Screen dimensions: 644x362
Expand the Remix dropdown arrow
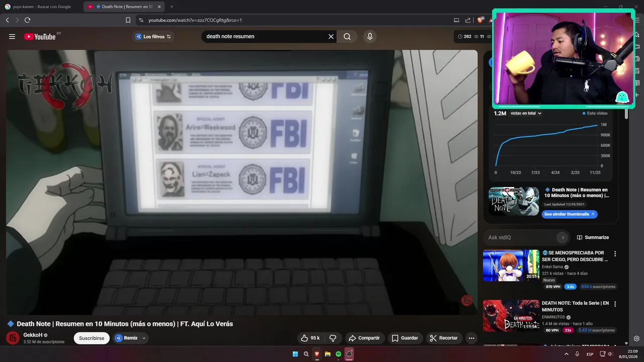[x=144, y=338]
